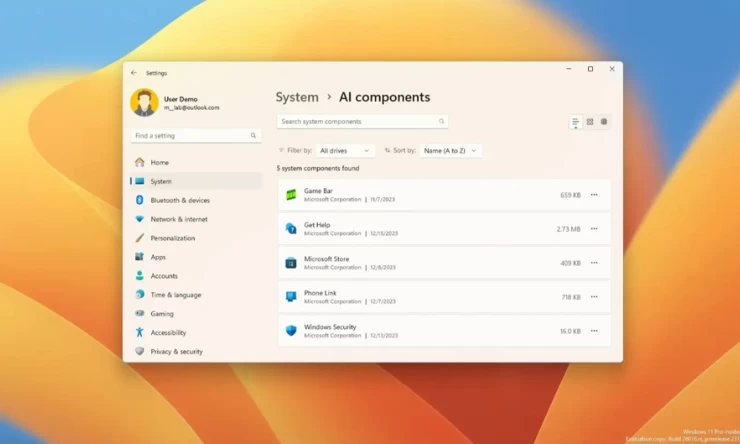Viewport: 740px width, 444px height.
Task: Open Personalization settings
Action: point(196,238)
